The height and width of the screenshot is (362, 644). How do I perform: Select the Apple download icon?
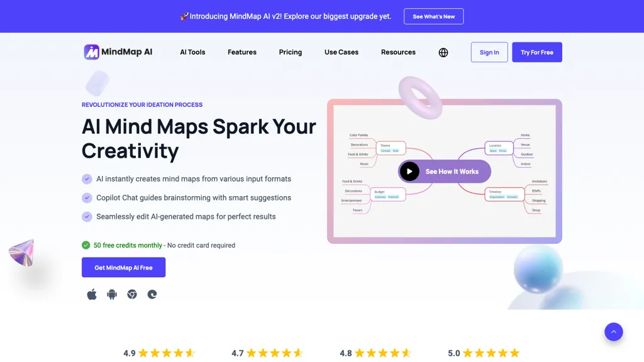pyautogui.click(x=91, y=293)
